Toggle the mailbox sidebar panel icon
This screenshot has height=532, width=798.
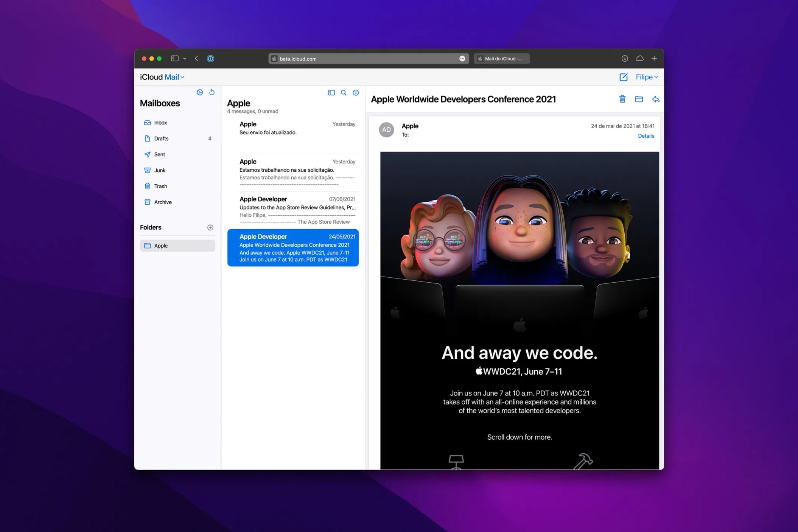click(331, 93)
